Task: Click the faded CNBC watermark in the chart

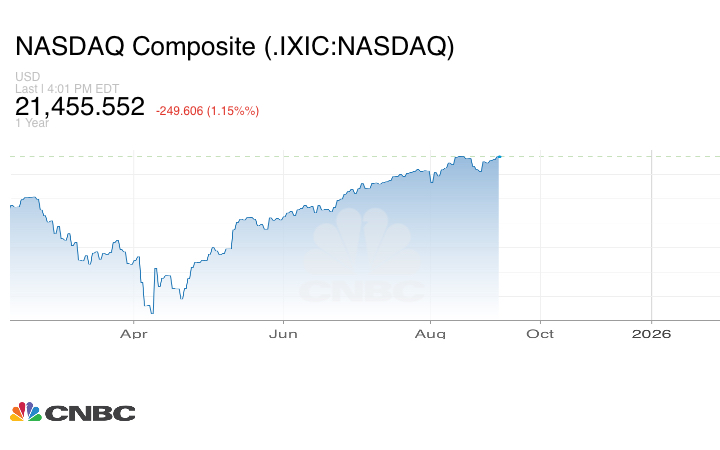Action: pyautogui.click(x=362, y=258)
